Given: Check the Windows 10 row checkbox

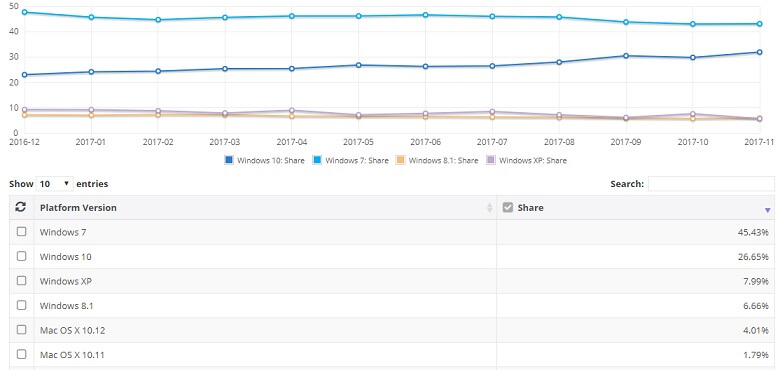Looking at the screenshot, I should [x=21, y=256].
